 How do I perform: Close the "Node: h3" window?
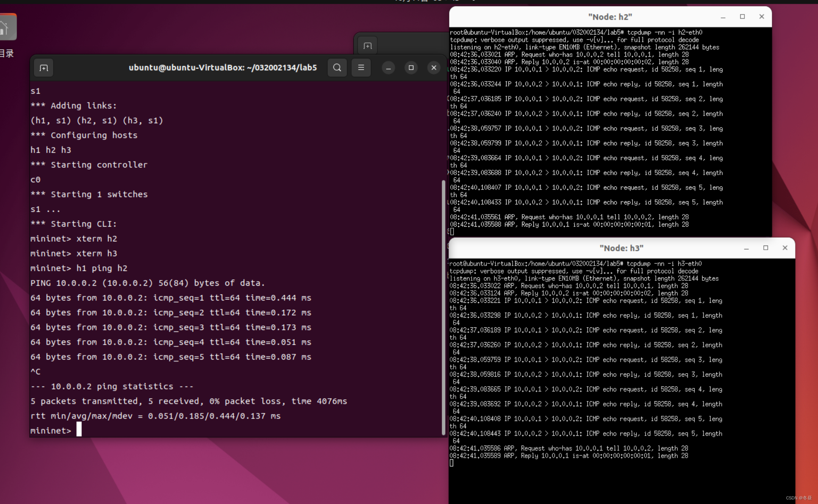785,248
